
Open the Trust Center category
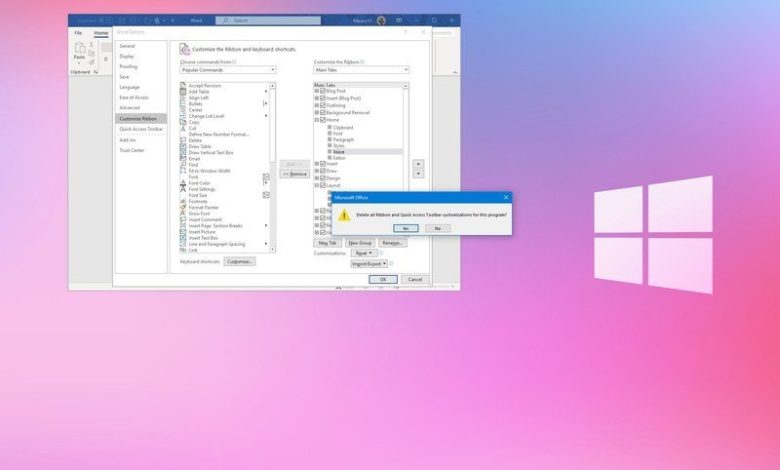[132, 150]
